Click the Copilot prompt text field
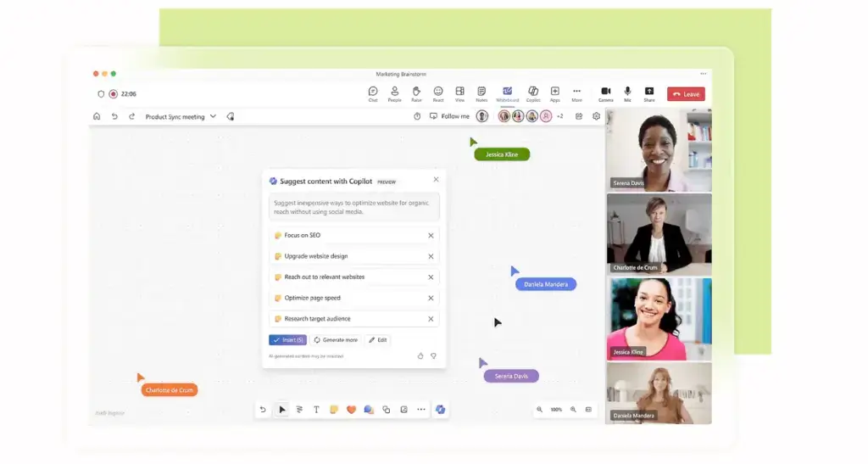Viewport: 868px width, 464px height. tap(354, 206)
